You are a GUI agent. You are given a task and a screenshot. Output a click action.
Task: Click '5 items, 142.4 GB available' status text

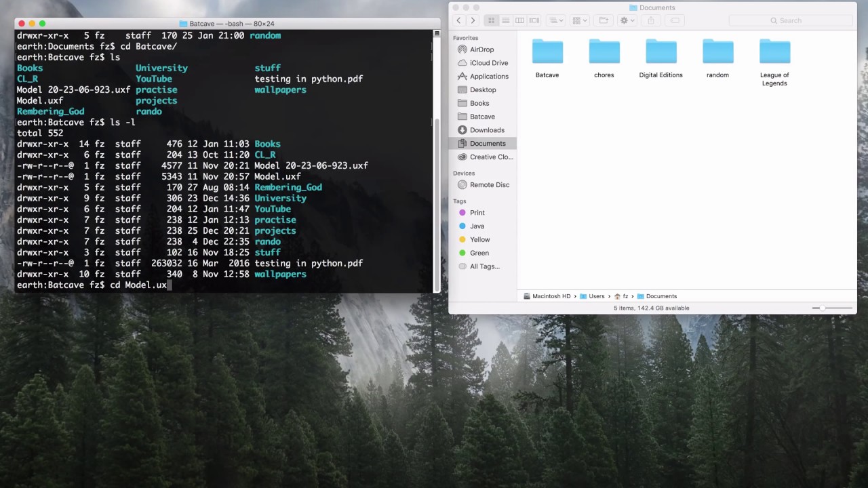pos(652,308)
